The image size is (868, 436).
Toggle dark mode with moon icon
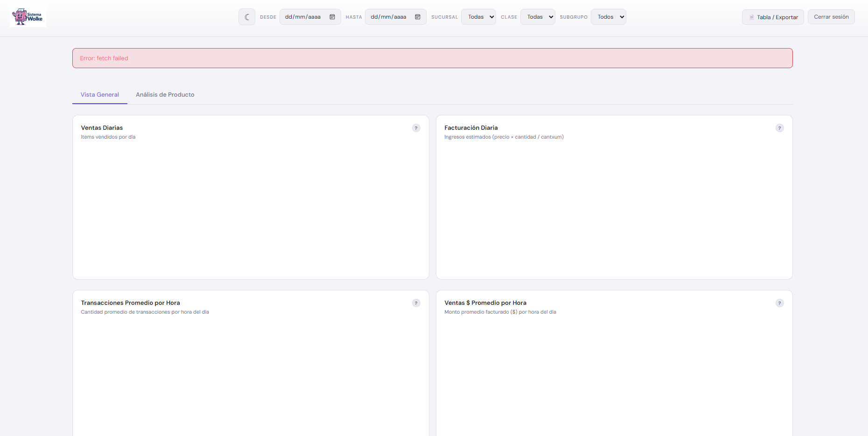point(246,17)
